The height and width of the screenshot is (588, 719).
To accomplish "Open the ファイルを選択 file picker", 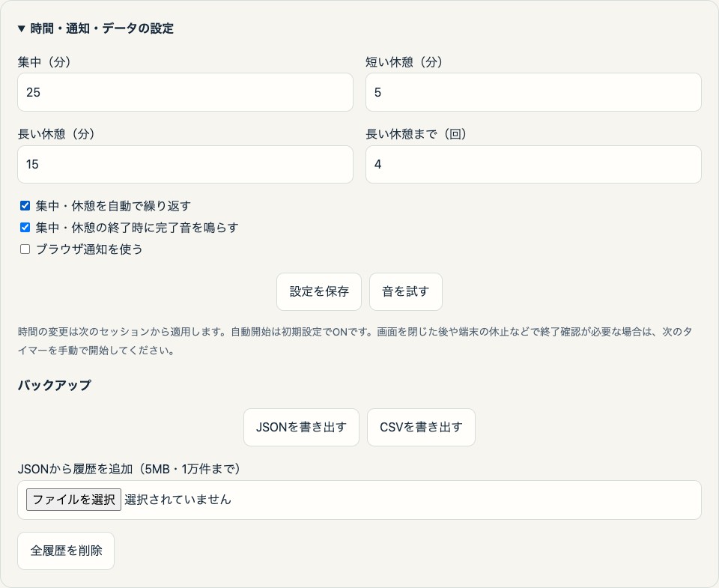I will [x=74, y=500].
